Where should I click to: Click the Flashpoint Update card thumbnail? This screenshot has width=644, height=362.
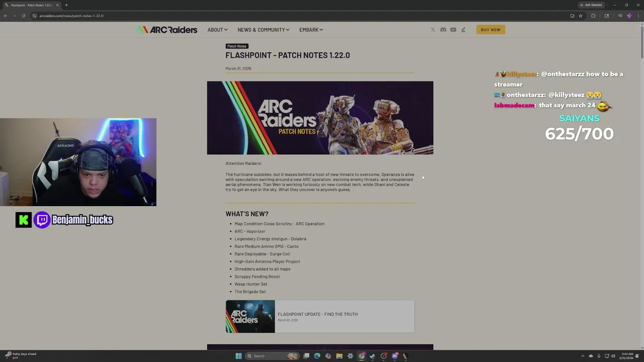click(x=250, y=316)
